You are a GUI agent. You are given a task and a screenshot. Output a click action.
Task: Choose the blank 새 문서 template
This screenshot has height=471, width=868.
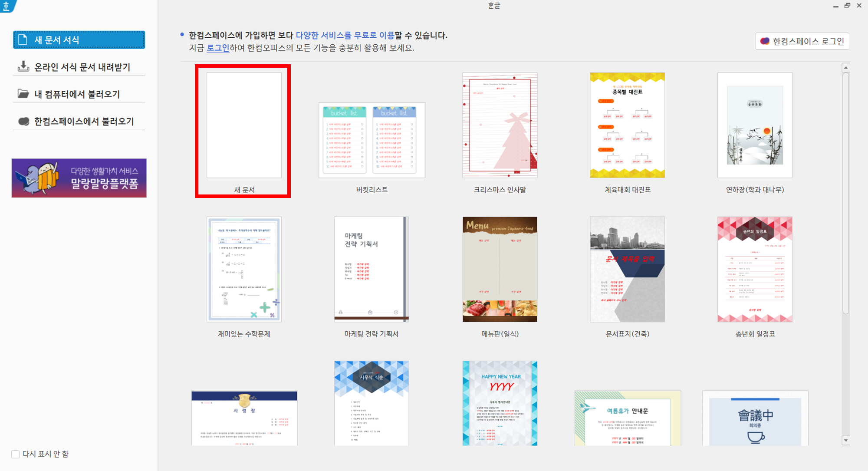tap(244, 125)
